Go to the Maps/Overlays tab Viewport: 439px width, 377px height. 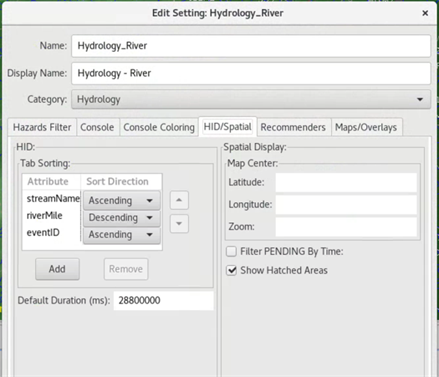pyautogui.click(x=366, y=127)
